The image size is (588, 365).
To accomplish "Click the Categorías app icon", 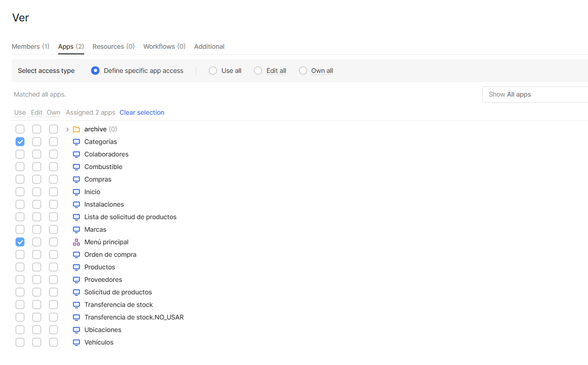I will (77, 142).
